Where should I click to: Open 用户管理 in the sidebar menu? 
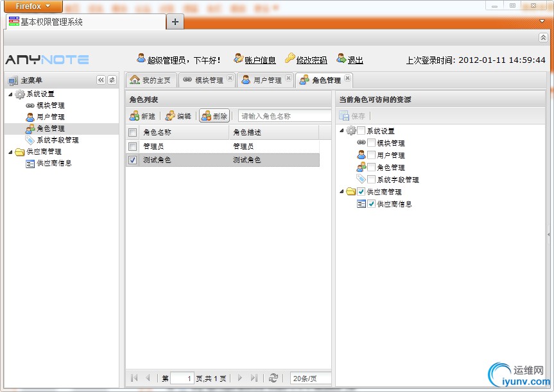pyautogui.click(x=51, y=117)
